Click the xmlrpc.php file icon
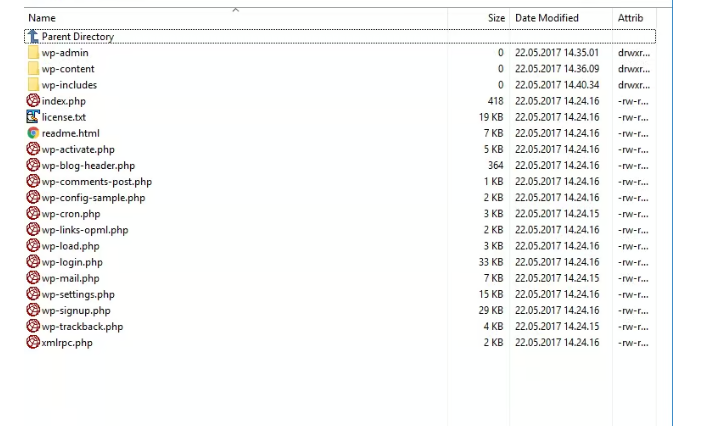The height and width of the screenshot is (426, 723). 33,343
